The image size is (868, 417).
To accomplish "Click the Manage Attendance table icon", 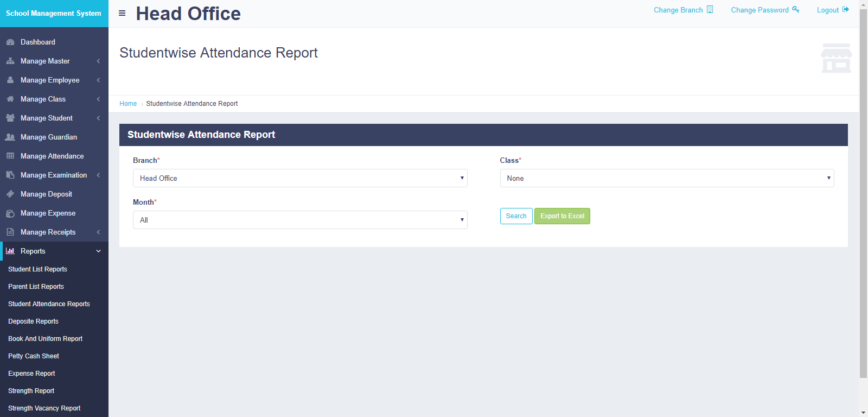I will click(x=10, y=156).
